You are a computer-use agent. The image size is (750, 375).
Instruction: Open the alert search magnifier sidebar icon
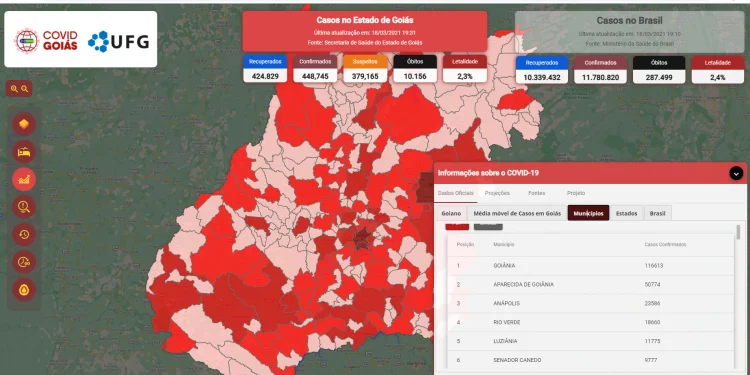(x=24, y=207)
